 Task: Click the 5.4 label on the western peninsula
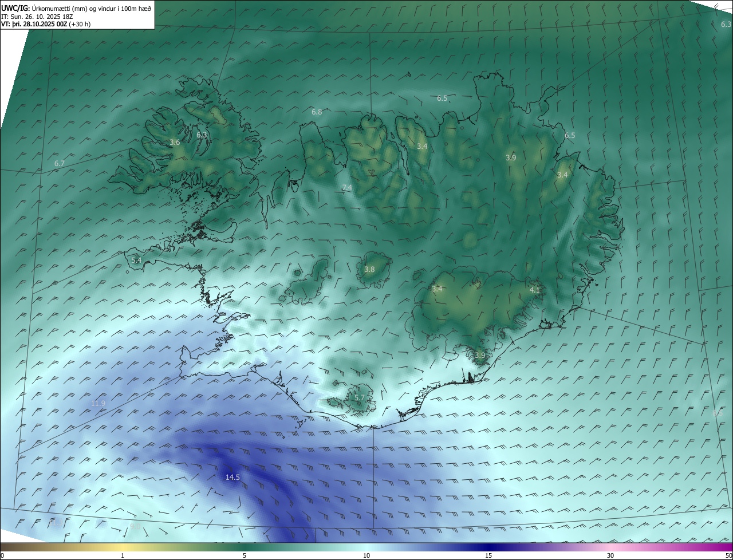136,260
